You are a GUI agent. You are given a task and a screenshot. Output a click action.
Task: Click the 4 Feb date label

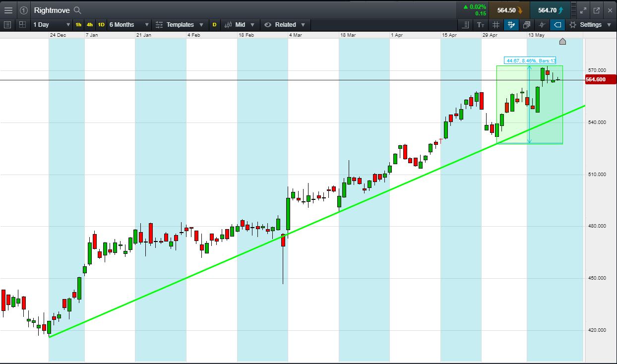(194, 35)
